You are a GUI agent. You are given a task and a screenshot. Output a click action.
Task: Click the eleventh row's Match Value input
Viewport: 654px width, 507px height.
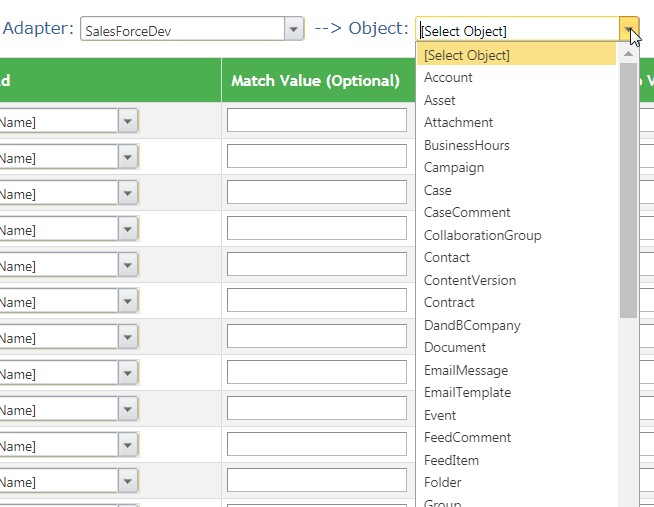[317, 480]
